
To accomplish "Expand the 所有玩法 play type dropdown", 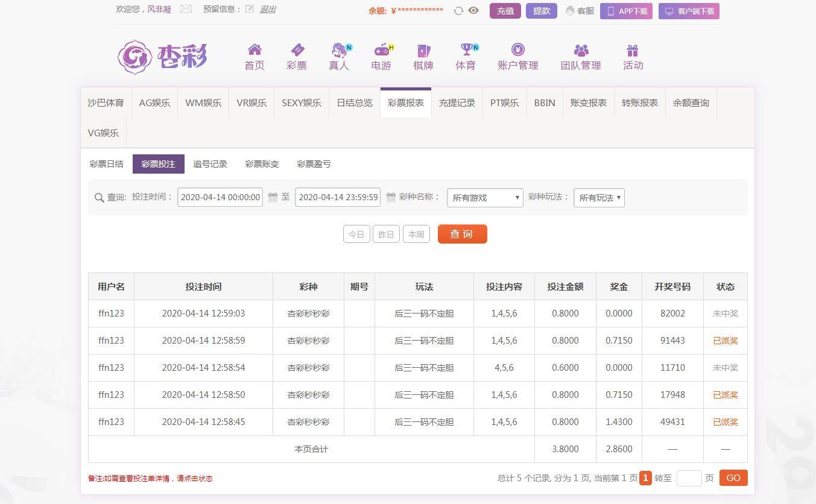I will click(x=599, y=198).
